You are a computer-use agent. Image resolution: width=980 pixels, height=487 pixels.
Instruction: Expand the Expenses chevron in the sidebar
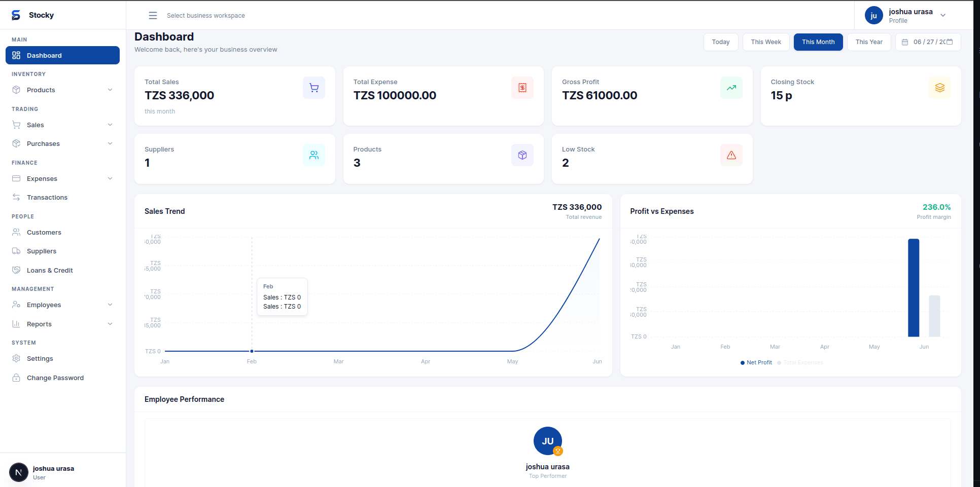(x=110, y=178)
